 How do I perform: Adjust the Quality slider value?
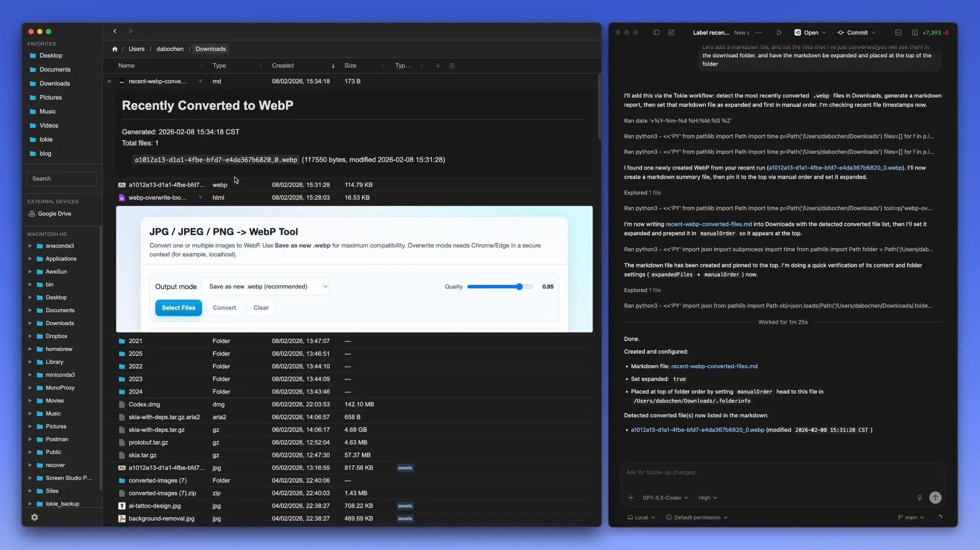tap(520, 286)
